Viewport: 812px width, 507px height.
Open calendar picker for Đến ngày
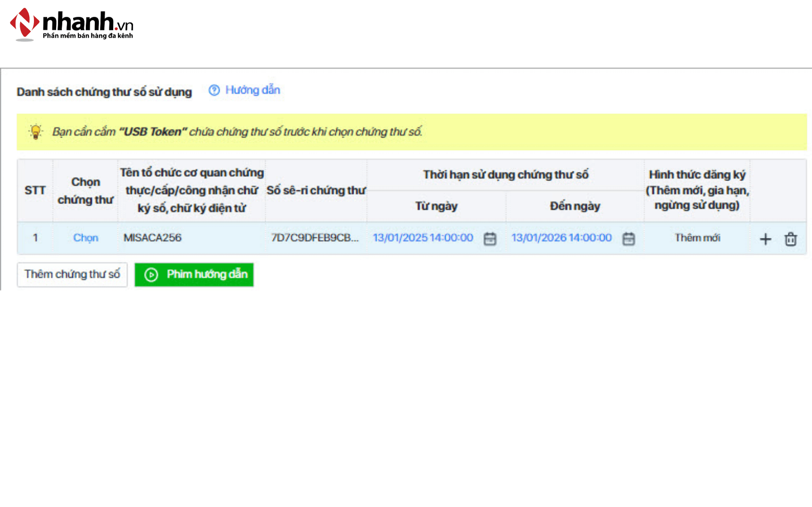pos(628,239)
